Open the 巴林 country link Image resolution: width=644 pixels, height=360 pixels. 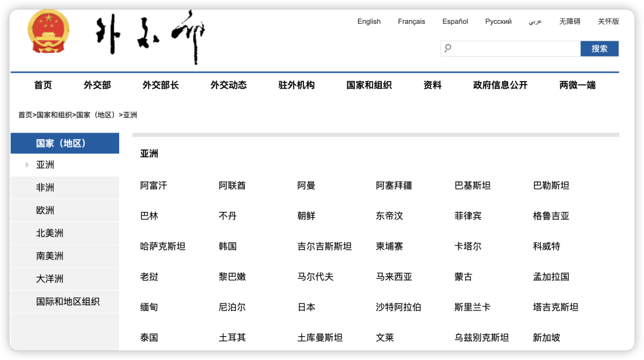click(x=149, y=216)
